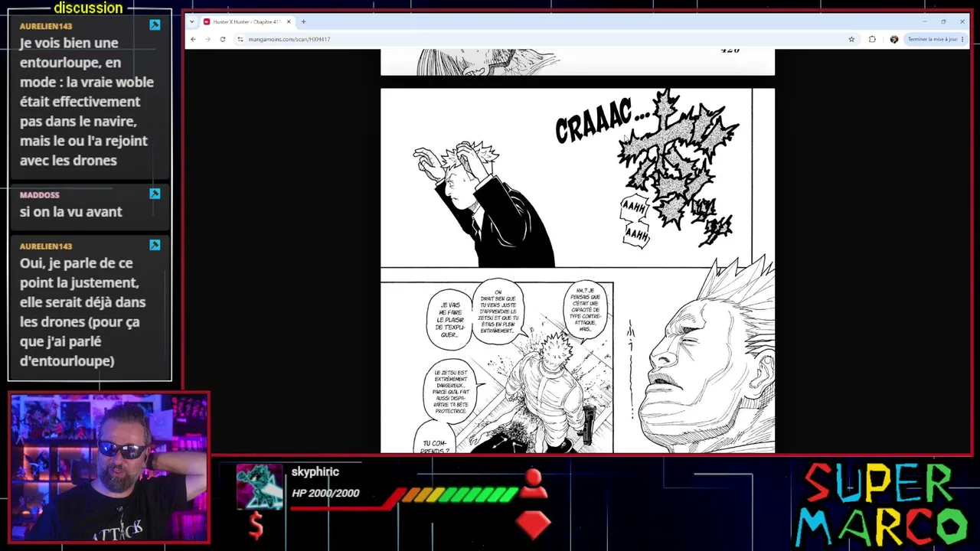Click the Super Marco logo

coord(881,504)
